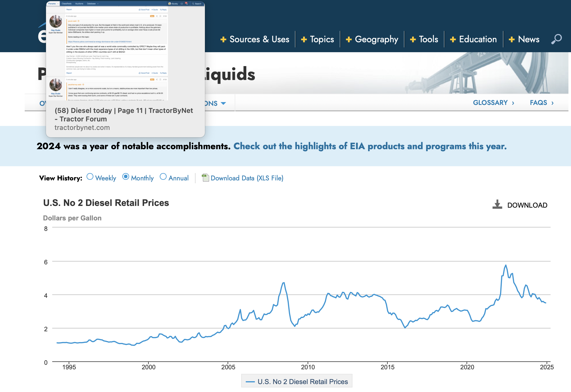The image size is (571, 392).
Task: Select the Monthly view history option
Action: click(126, 177)
